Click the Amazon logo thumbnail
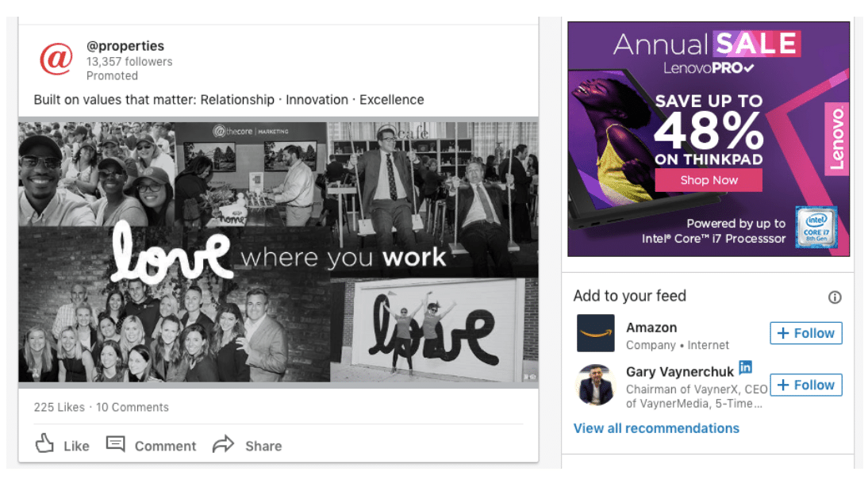This screenshot has height=483, width=868. [x=596, y=333]
